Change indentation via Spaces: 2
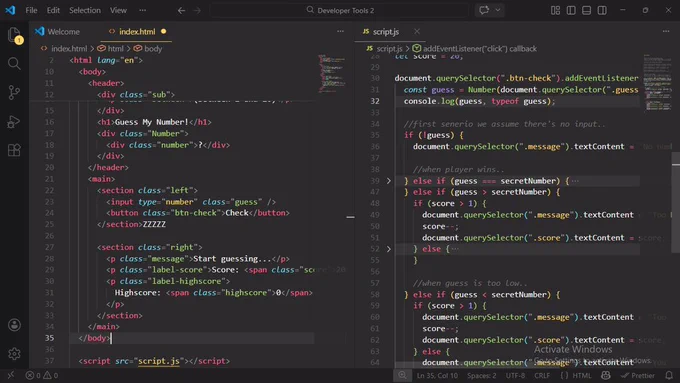 click(x=481, y=376)
